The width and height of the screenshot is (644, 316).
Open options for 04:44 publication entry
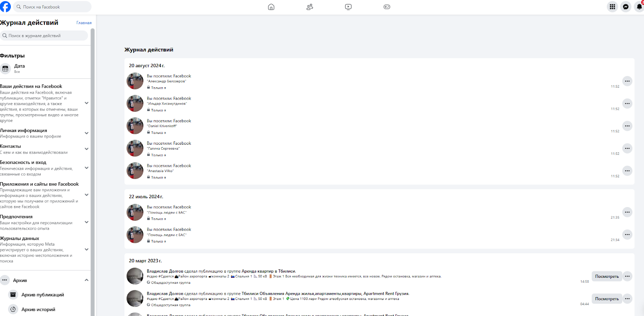(627, 299)
